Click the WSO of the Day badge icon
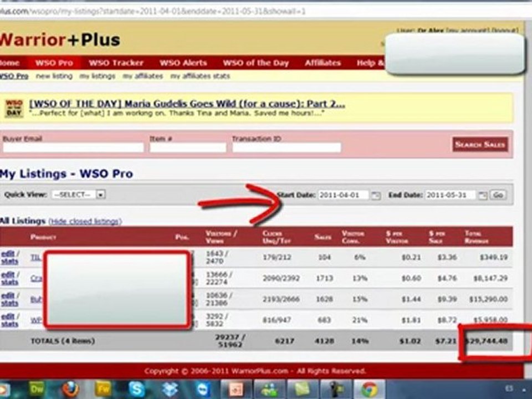 14,108
